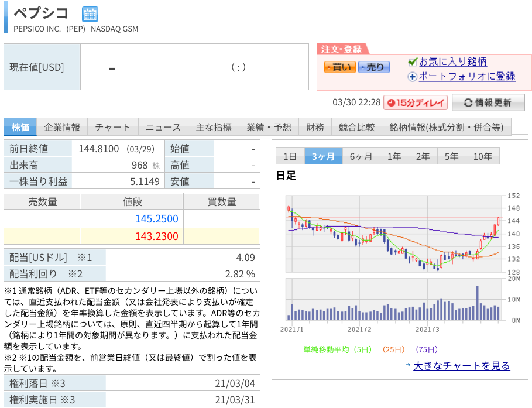This screenshot has height=408, width=532.
Task: Click the ticker text PEPSICO INC. (PEP)
Action: click(x=50, y=29)
